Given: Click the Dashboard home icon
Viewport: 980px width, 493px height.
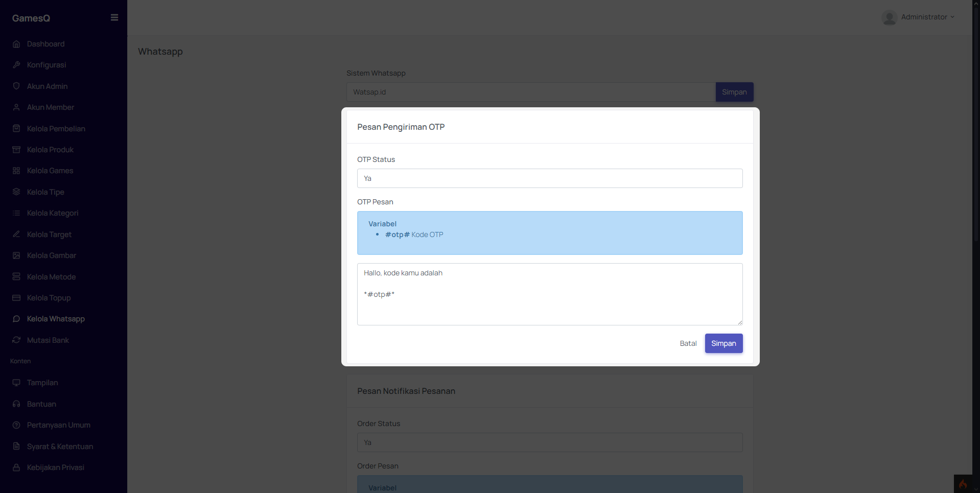Looking at the screenshot, I should (x=16, y=44).
